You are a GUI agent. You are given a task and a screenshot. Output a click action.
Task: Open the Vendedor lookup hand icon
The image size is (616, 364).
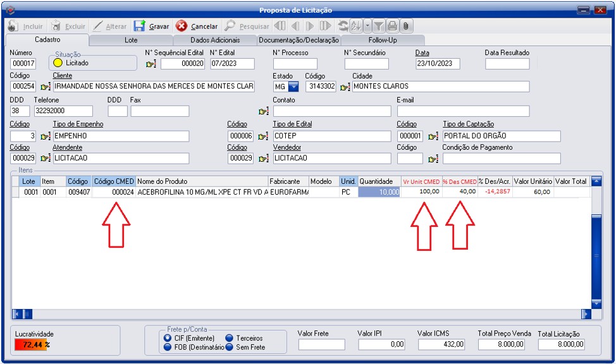tap(264, 158)
